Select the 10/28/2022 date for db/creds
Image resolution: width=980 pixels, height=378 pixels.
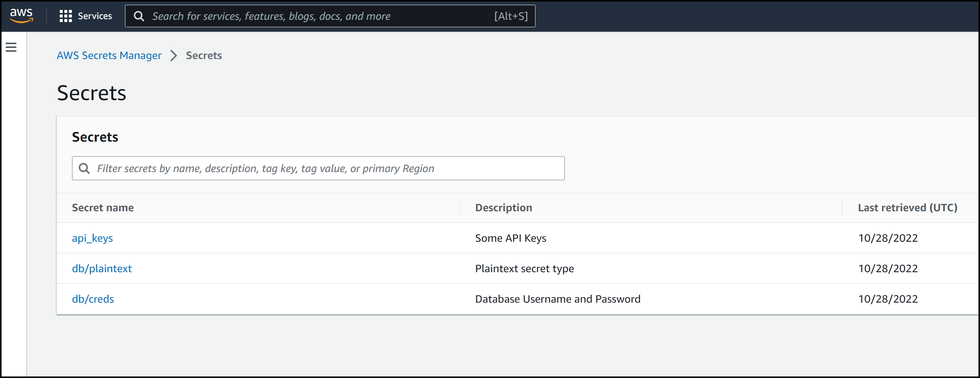tap(888, 299)
